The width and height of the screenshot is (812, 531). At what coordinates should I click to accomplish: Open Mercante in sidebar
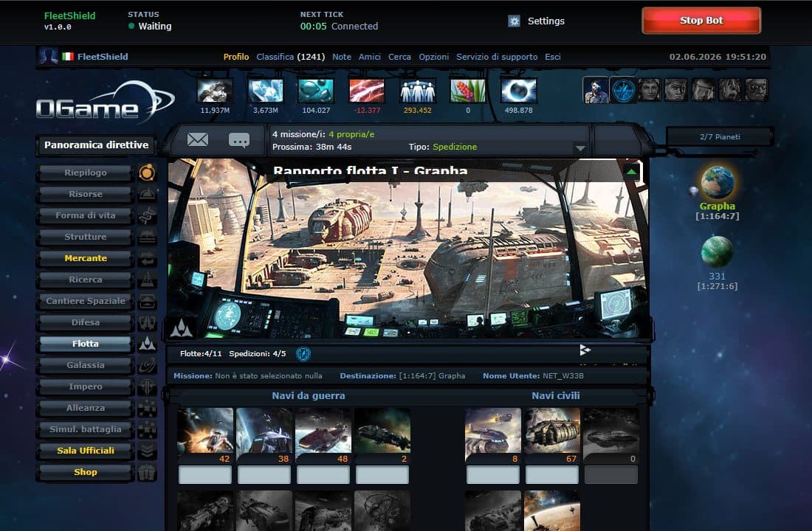pyautogui.click(x=86, y=258)
